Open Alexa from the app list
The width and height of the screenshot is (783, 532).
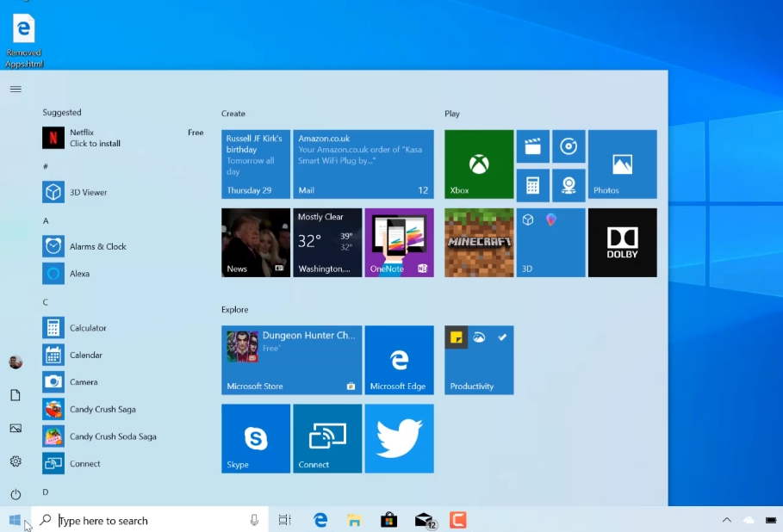pyautogui.click(x=123, y=274)
